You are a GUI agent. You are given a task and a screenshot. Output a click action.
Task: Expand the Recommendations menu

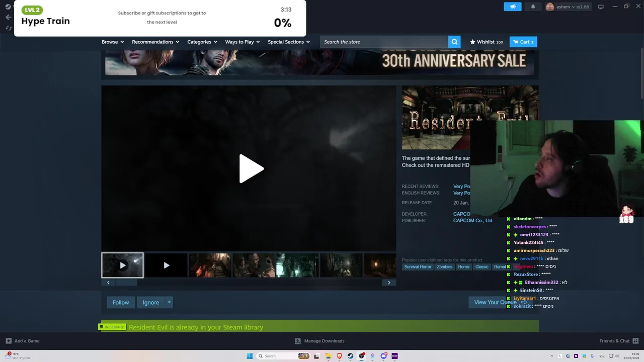pyautogui.click(x=155, y=42)
